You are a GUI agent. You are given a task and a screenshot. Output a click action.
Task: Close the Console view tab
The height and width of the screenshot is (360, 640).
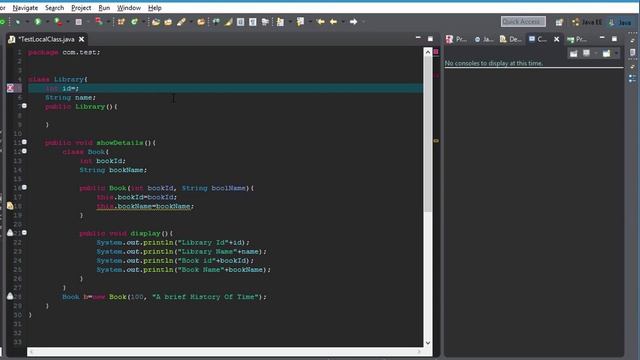557,39
